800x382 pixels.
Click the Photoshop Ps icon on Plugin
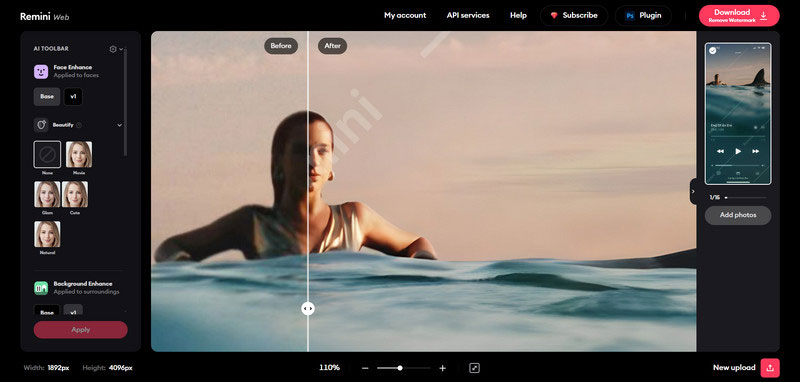point(630,16)
